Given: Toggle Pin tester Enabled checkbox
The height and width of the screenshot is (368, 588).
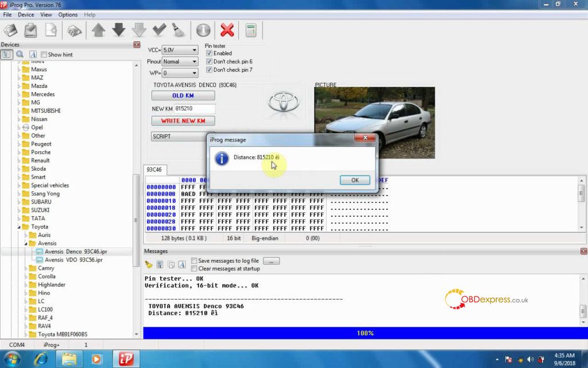Looking at the screenshot, I should point(209,53).
